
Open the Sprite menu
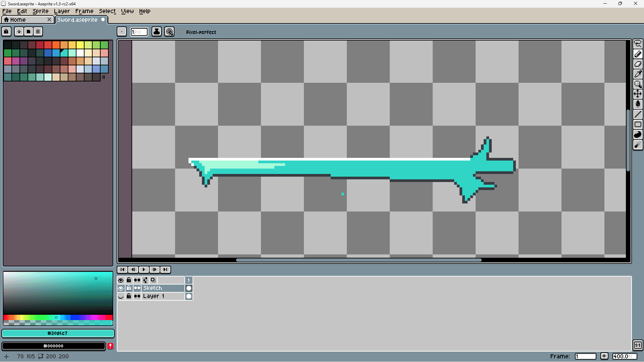point(40,11)
